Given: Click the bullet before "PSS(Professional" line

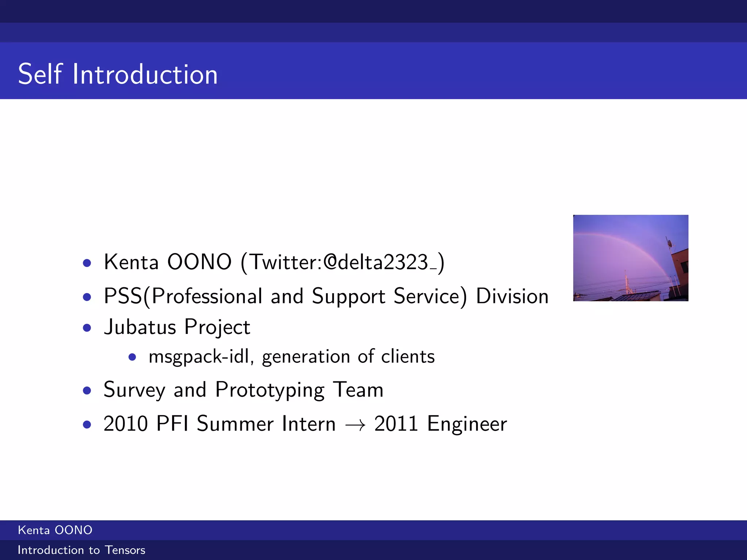Looking at the screenshot, I should click(x=87, y=297).
